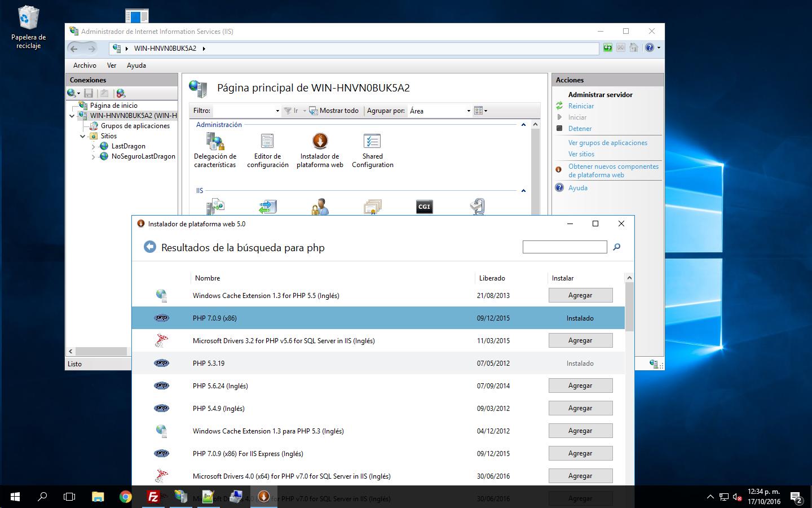This screenshot has height=508, width=812.
Task: Open the Shared Configuration icon
Action: point(372,142)
